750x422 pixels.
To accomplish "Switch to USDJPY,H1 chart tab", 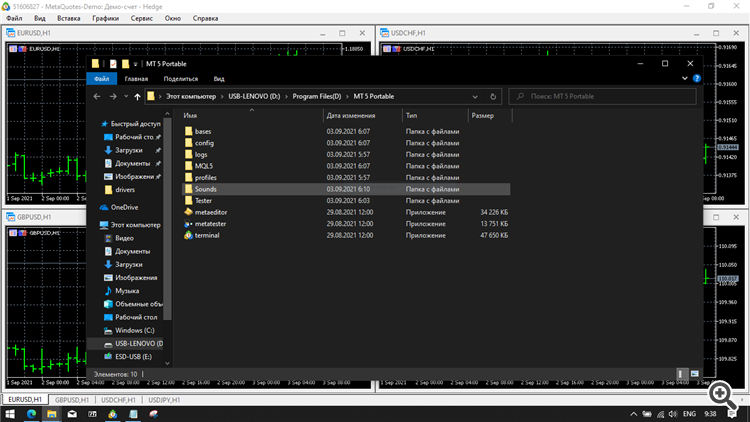I will pos(164,400).
